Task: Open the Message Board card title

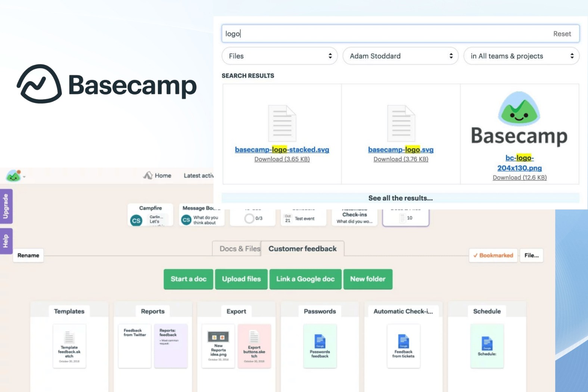Action: coord(202,208)
